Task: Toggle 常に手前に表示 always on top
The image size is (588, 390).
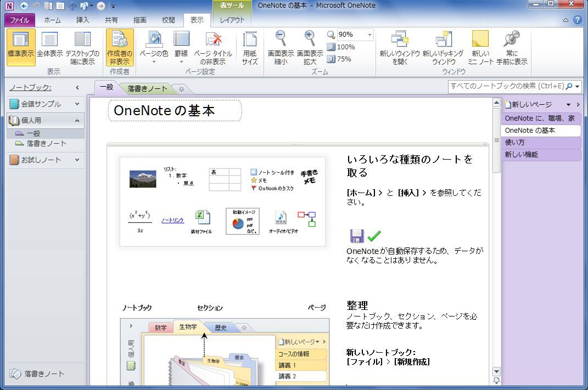Action: point(512,48)
